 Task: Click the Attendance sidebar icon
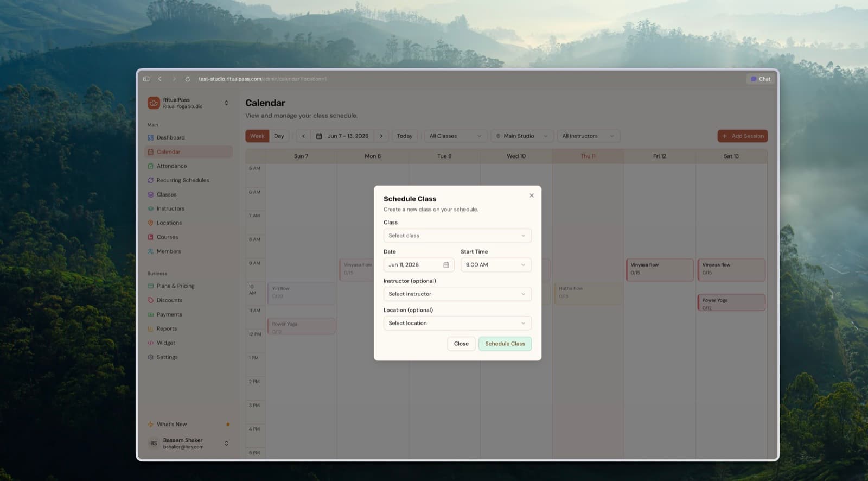pos(151,166)
